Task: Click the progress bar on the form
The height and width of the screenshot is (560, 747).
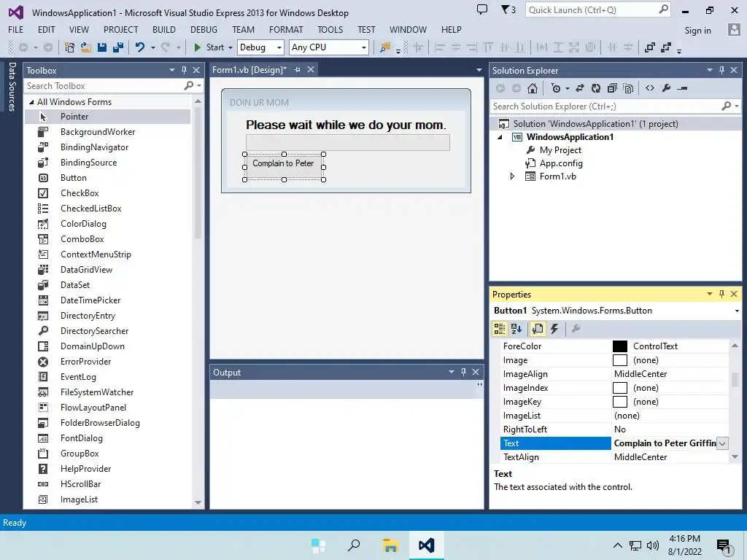Action: (x=348, y=142)
